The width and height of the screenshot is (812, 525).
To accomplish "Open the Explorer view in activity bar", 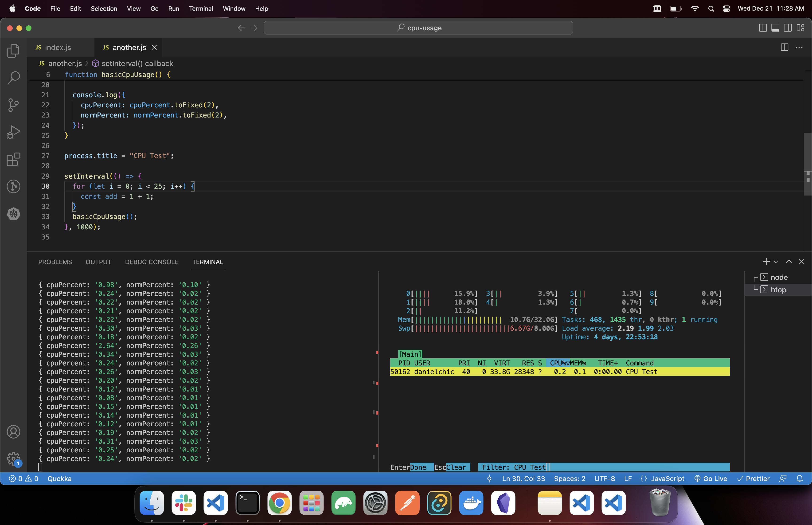I will click(13, 51).
